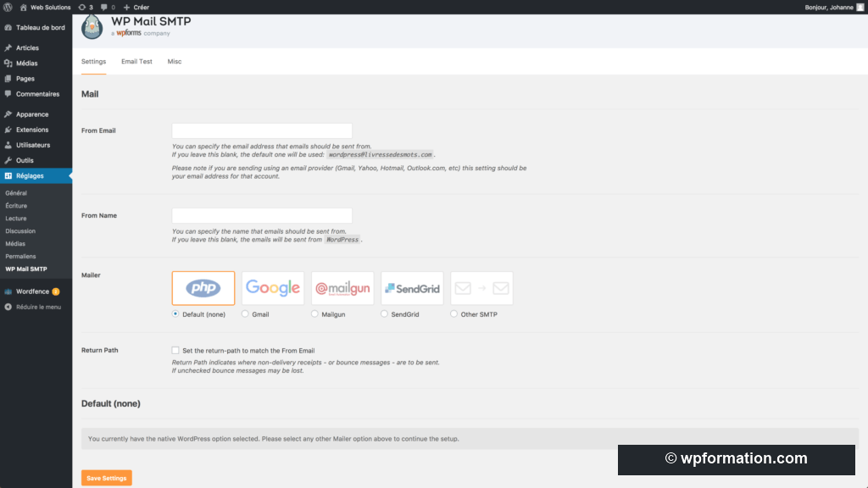Screen dimensions: 868x488
Task: Click the Extensions menu label
Action: (x=32, y=130)
